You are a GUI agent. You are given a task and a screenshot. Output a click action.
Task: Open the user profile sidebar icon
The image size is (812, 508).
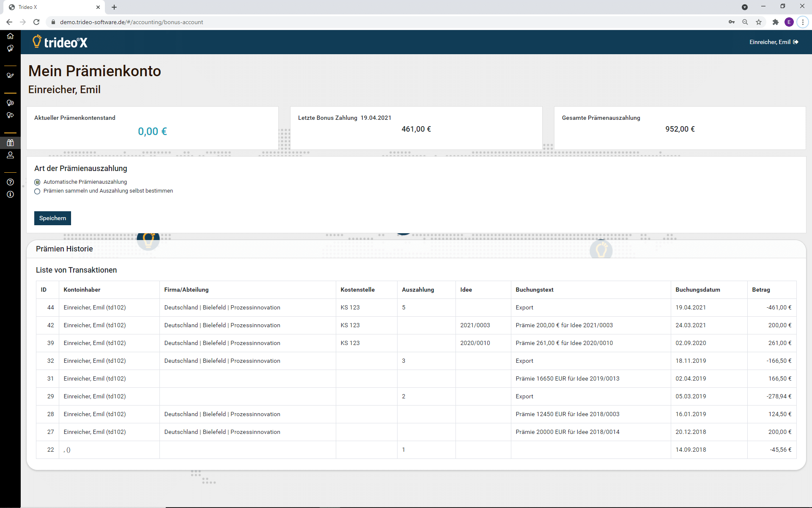10,155
